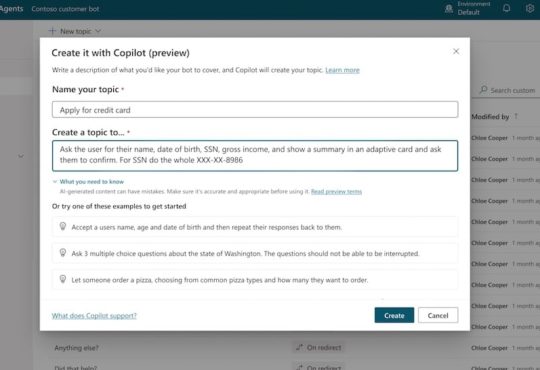
Task: Close the Create it with Copilot dialog
Action: tap(456, 51)
